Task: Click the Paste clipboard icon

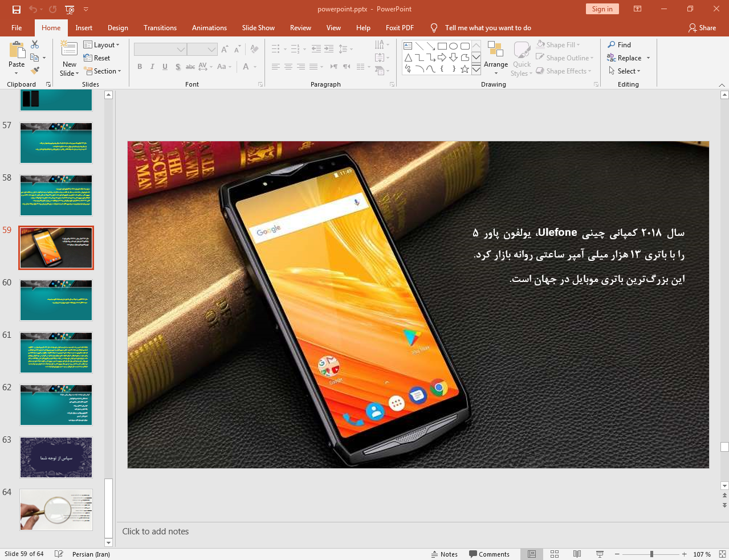Action: [x=17, y=51]
